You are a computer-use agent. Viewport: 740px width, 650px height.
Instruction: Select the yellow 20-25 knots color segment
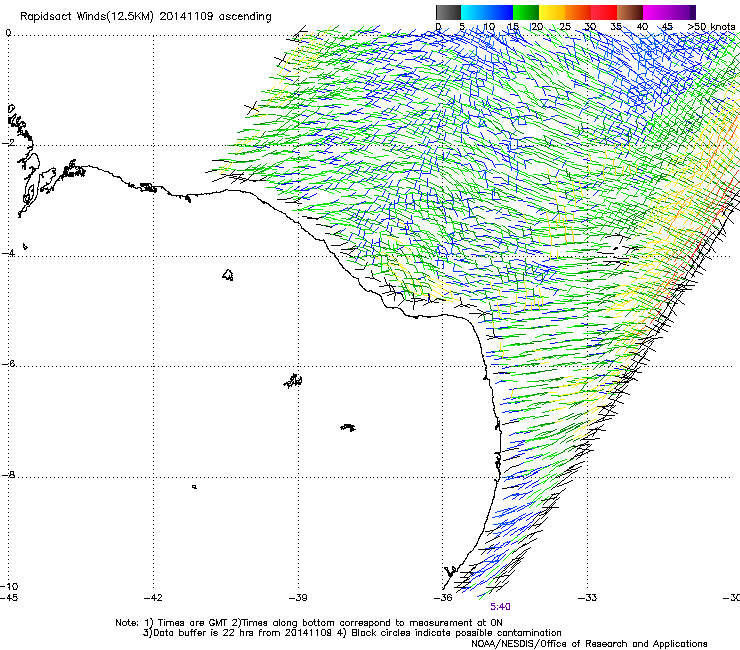552,12
